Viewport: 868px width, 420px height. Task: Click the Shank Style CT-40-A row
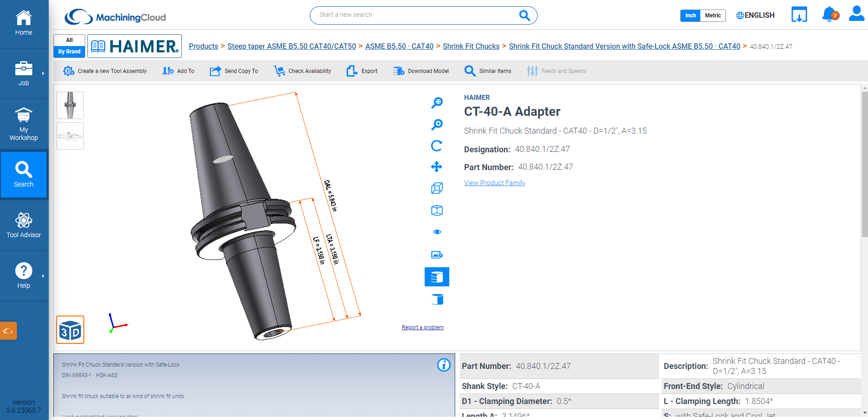tap(559, 386)
